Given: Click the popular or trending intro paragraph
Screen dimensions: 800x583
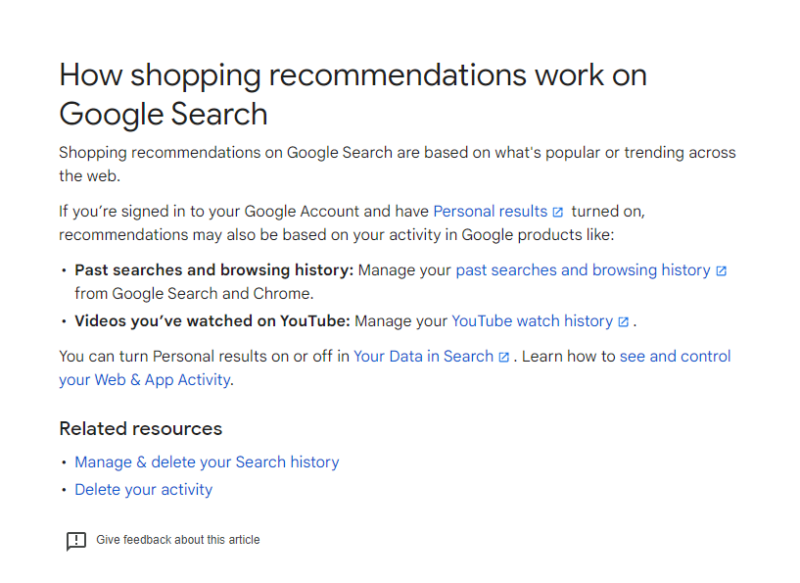Looking at the screenshot, I should (x=396, y=153).
